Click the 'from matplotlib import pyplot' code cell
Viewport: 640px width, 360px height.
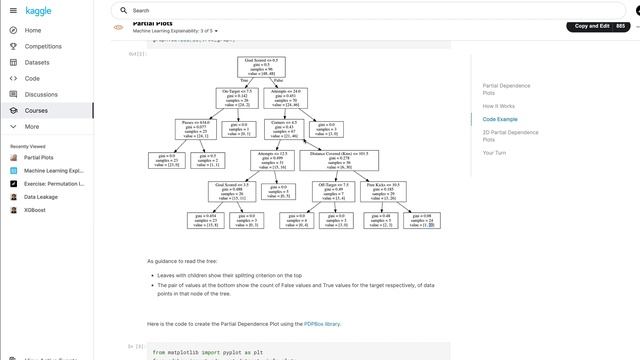(x=298, y=351)
